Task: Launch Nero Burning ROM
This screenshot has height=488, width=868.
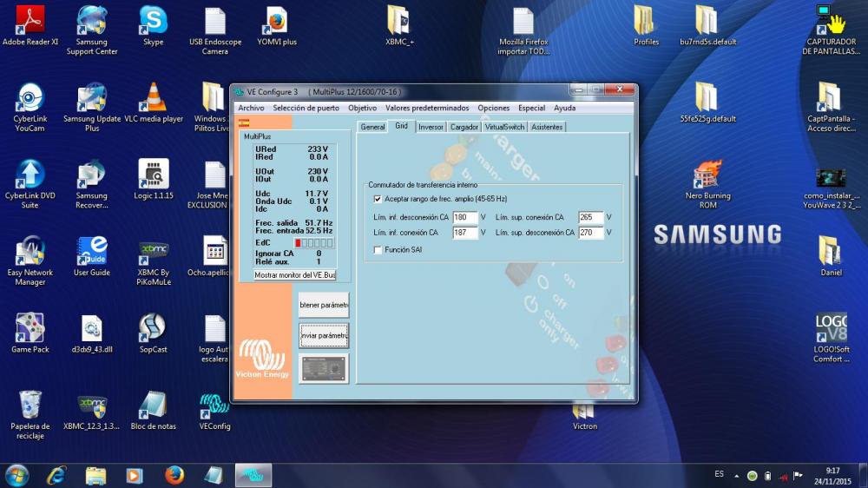Action: coord(707,184)
